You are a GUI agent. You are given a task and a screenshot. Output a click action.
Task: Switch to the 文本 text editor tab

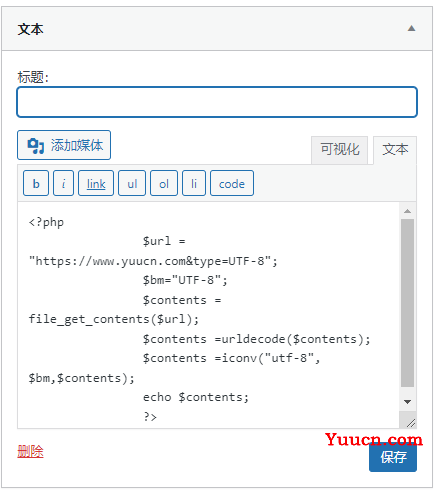coord(395,150)
